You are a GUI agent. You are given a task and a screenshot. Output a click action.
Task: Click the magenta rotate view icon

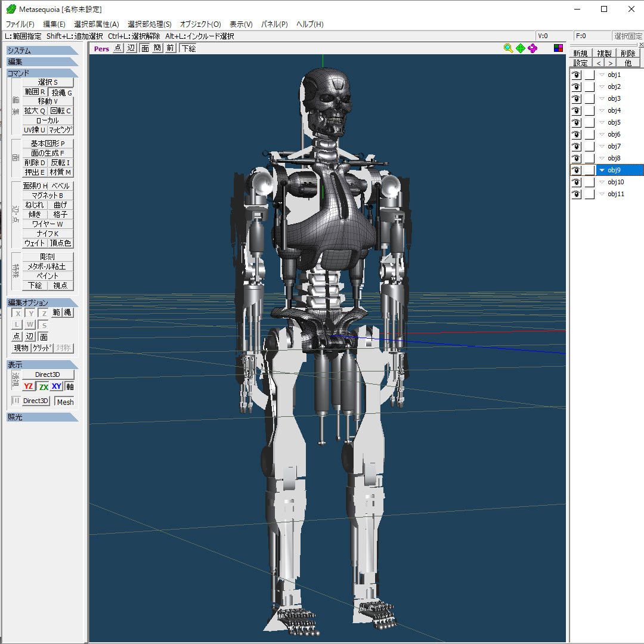[532, 48]
